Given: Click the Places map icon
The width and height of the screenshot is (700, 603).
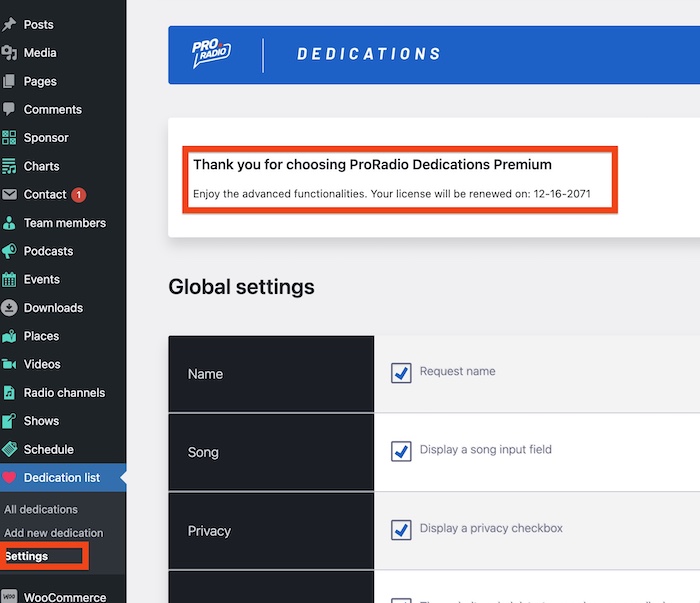Looking at the screenshot, I should 9,336.
